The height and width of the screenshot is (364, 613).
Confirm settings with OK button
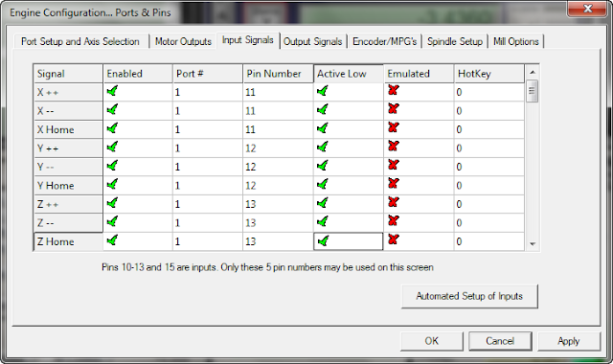(x=432, y=341)
